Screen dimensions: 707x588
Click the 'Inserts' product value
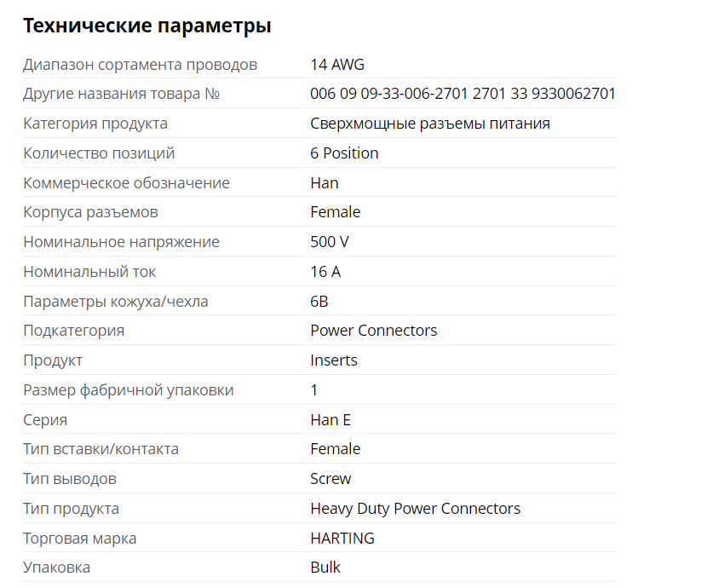(x=334, y=360)
